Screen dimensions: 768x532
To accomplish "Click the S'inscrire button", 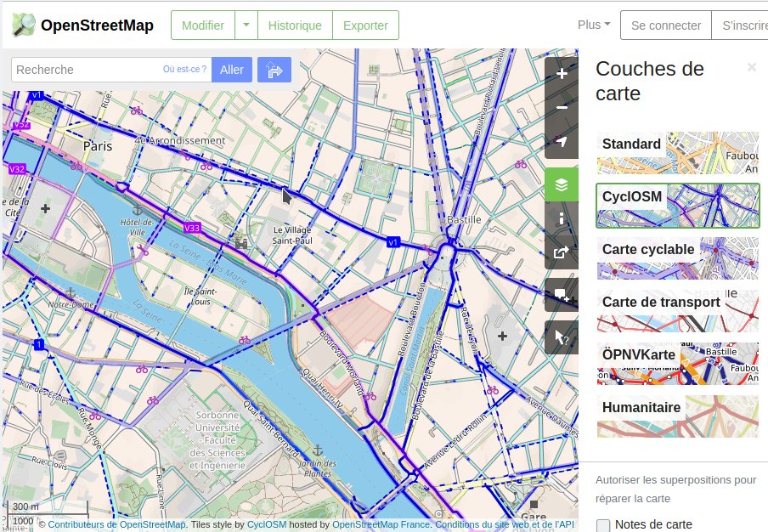I will (741, 25).
